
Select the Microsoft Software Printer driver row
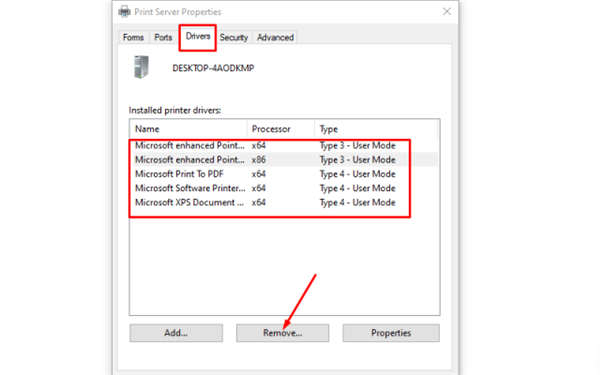coord(284,188)
